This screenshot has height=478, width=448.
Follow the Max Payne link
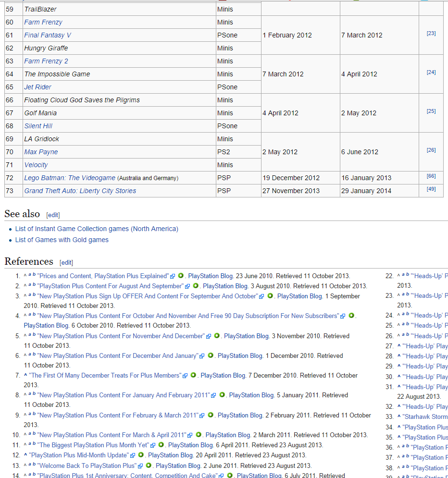tap(41, 152)
